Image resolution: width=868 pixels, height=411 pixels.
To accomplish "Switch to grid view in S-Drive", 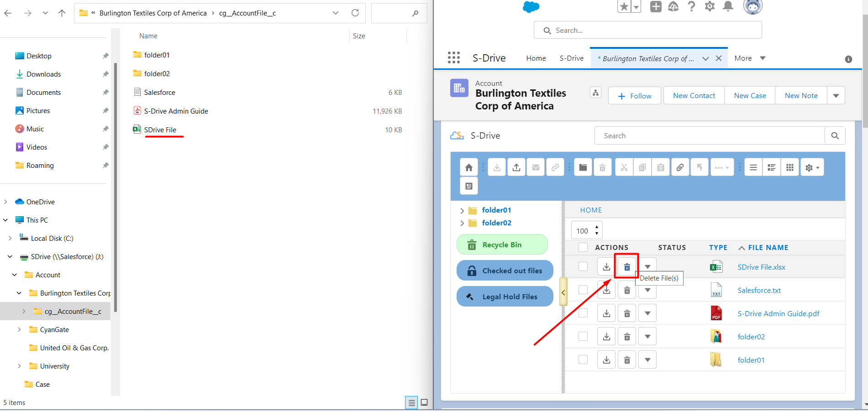I will [789, 167].
